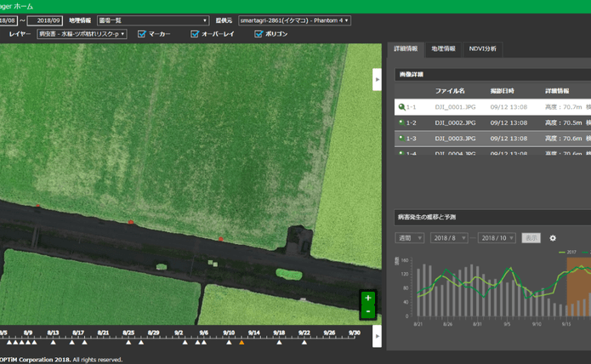Image resolution: width=591 pixels, height=364 pixels.
Task: Collapse side panel using map edge arrow
Action: (x=377, y=79)
